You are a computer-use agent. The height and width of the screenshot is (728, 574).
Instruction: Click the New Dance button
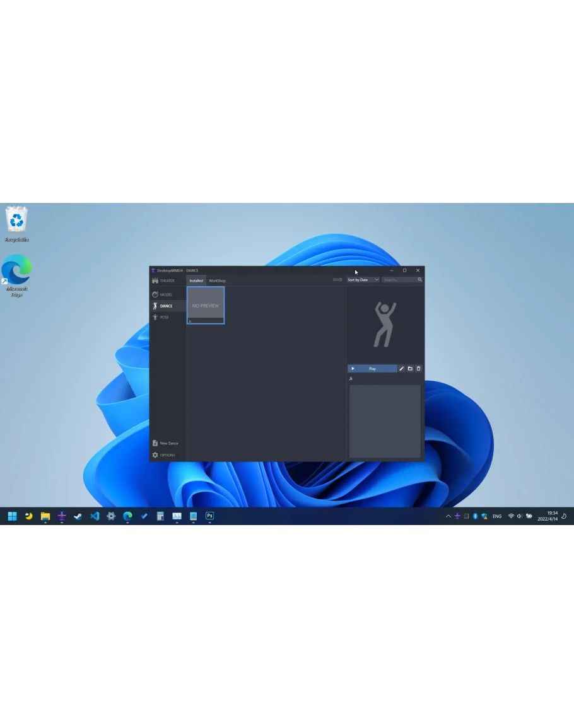click(x=165, y=443)
